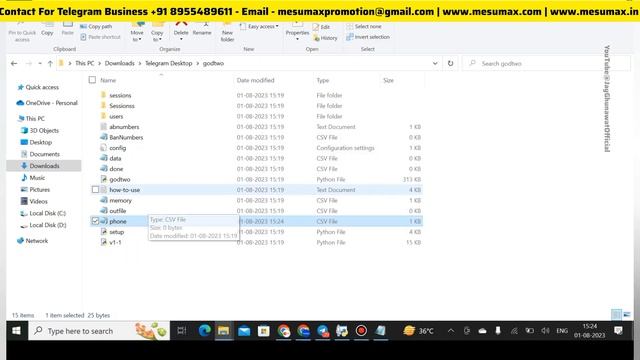640x360 pixels.
Task: Open recent locations dropdown arrow
Action: (40, 64)
